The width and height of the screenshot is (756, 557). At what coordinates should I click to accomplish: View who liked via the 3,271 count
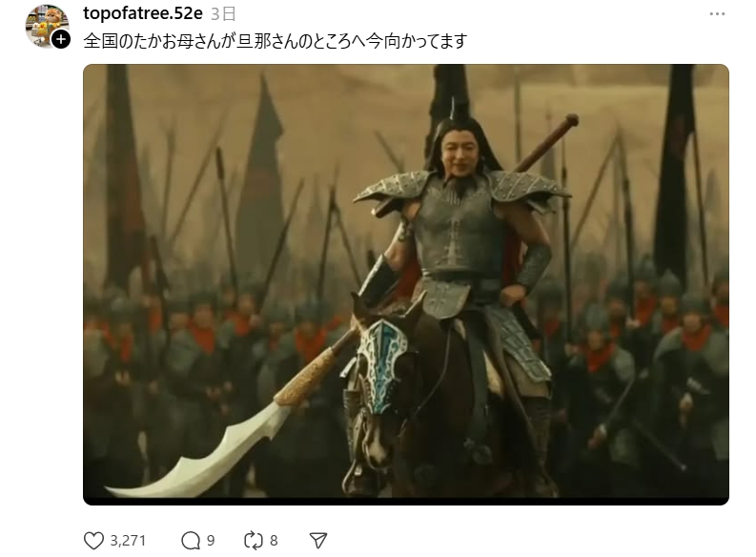128,541
